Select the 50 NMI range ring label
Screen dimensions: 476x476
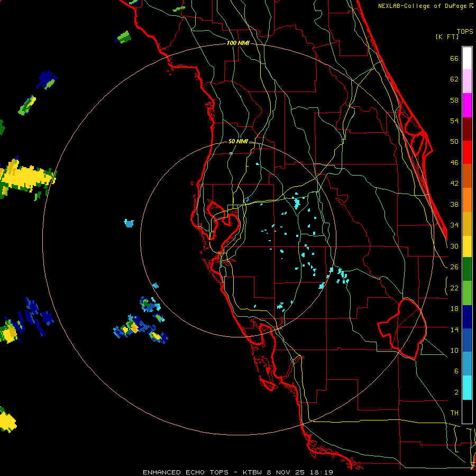point(238,141)
